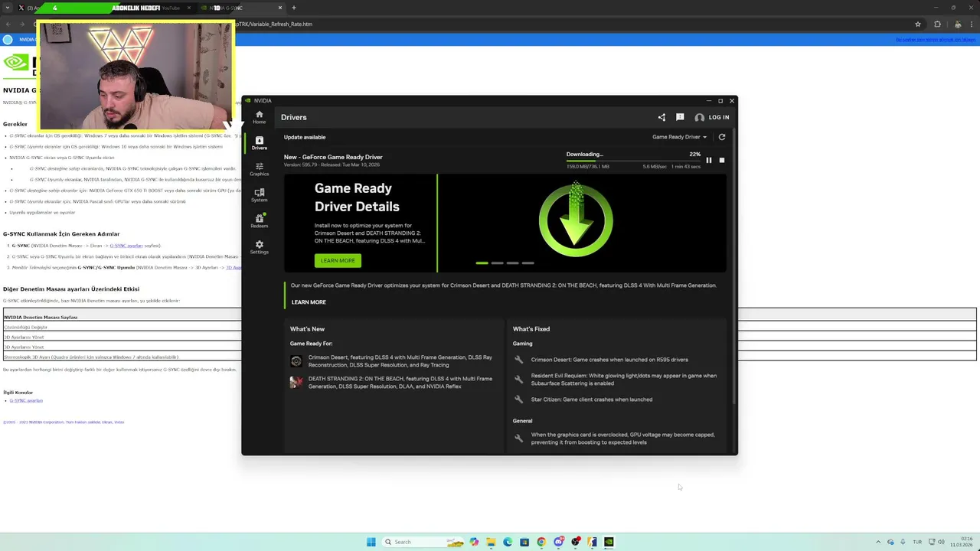980x551 pixels.
Task: Stop the driver download
Action: [721, 161]
